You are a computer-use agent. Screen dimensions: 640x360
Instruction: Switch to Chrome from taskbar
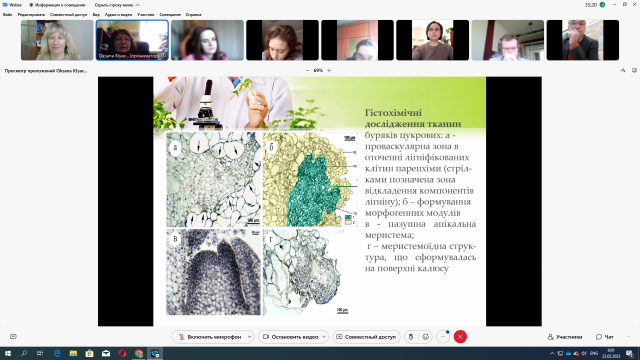[x=139, y=353]
